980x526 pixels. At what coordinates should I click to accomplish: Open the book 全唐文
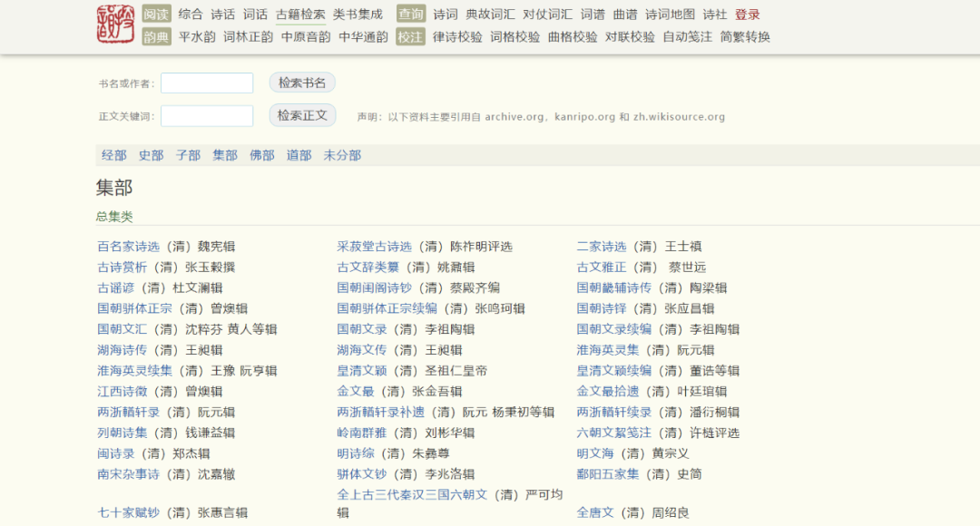pos(595,513)
